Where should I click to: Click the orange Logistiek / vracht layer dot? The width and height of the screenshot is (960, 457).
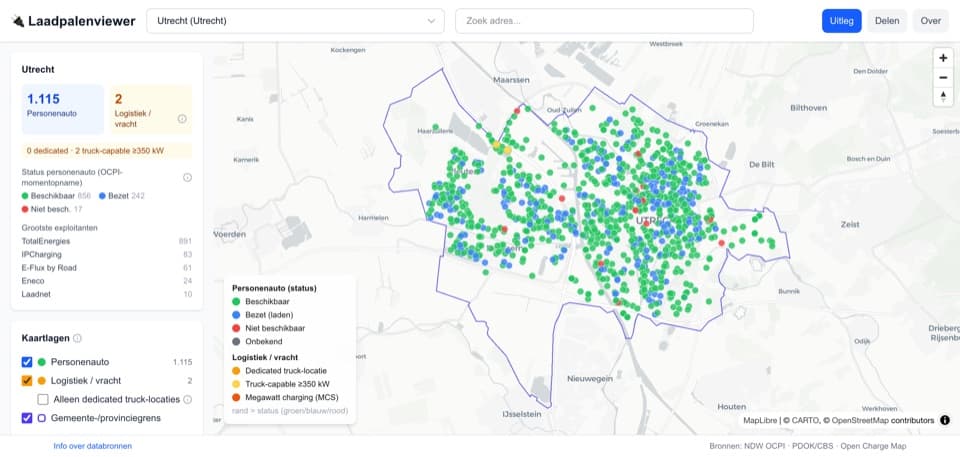pos(42,380)
